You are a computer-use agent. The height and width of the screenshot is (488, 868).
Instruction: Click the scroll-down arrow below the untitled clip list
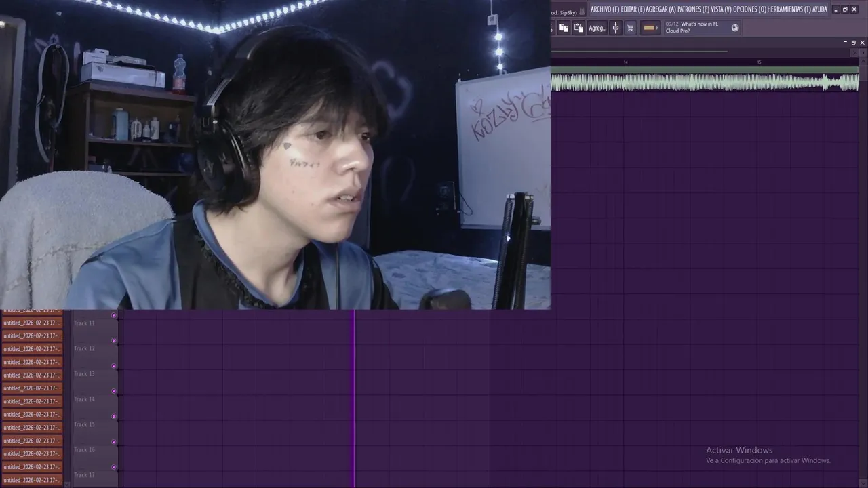(66, 484)
